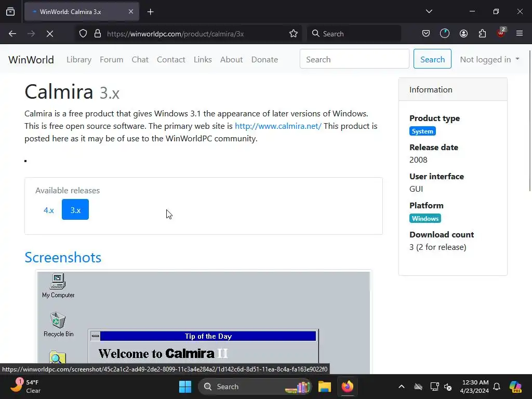
Task: Open the network display tray icon
Action: (434, 387)
